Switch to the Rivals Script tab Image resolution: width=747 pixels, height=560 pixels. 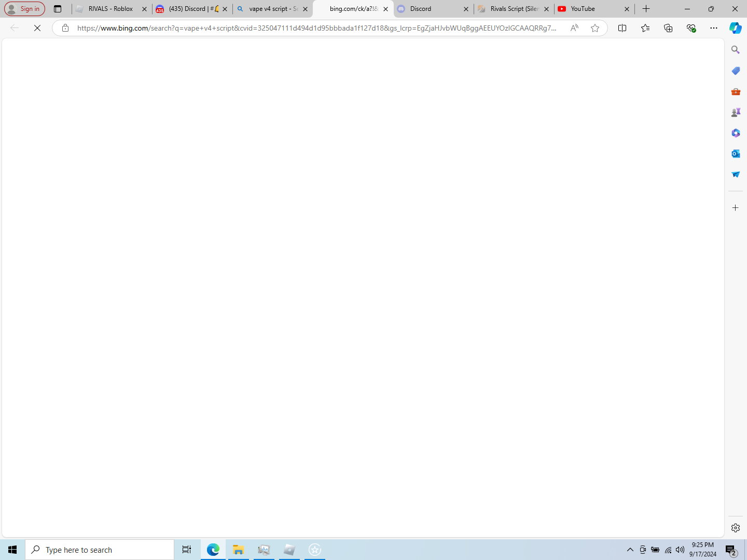(514, 9)
